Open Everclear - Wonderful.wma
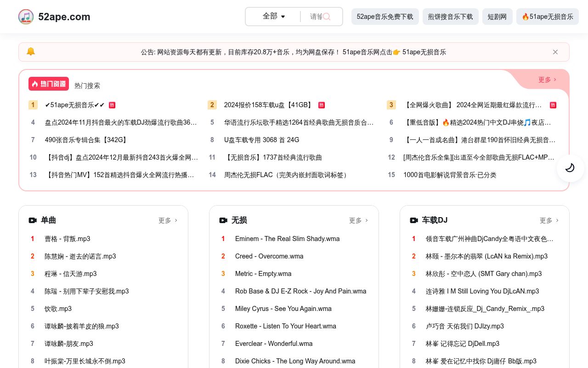Viewport: 588px width, 368px height. coord(274,344)
